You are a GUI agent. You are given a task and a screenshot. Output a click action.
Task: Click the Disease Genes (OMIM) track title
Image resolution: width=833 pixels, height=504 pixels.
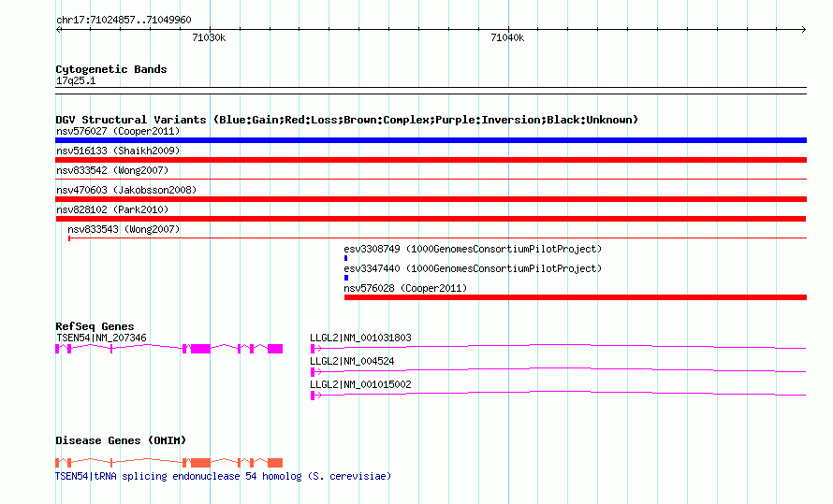click(121, 440)
